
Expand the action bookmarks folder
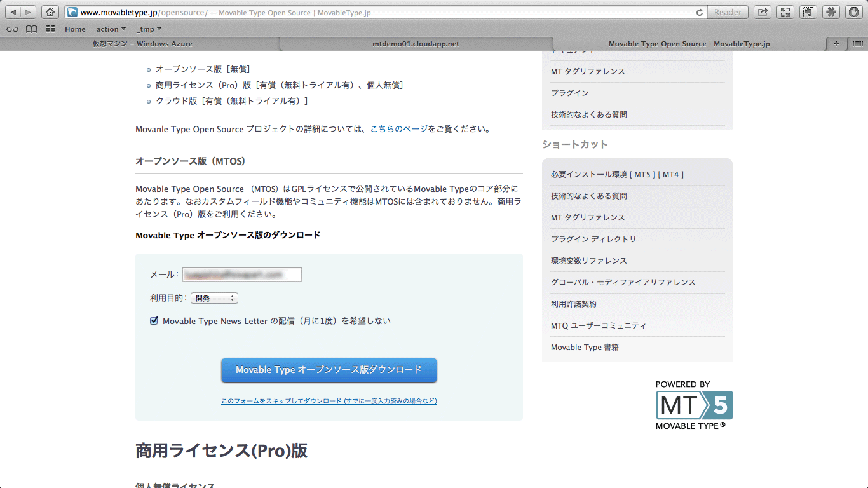click(x=111, y=29)
